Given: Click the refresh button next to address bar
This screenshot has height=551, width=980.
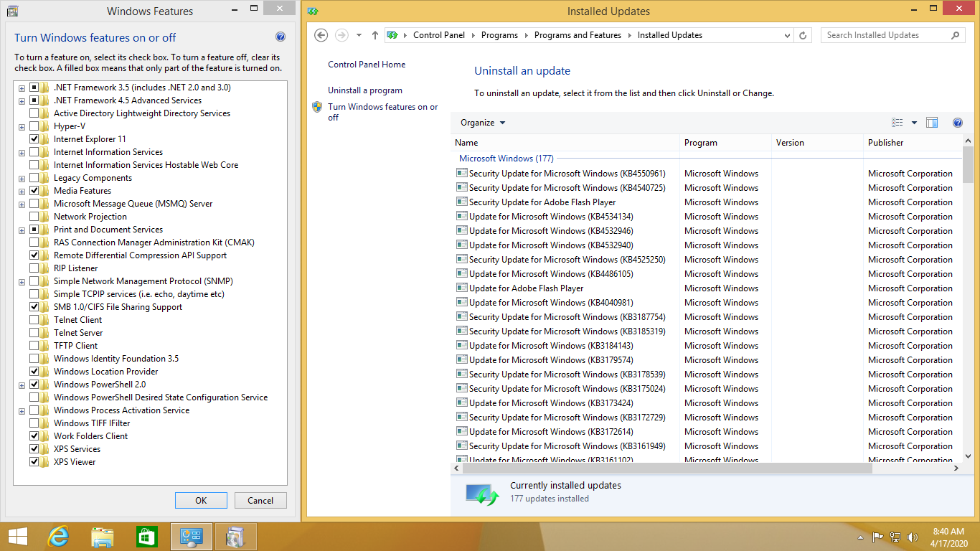Looking at the screenshot, I should pos(804,35).
